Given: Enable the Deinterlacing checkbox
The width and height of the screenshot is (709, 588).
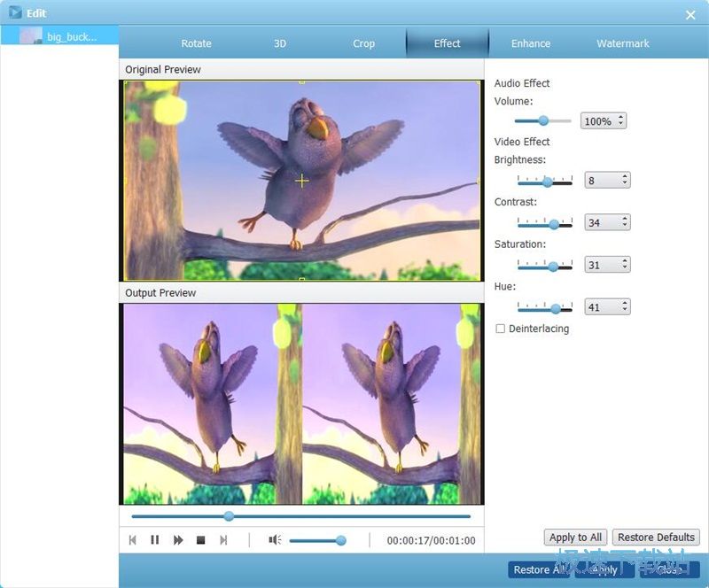Looking at the screenshot, I should click(x=500, y=329).
